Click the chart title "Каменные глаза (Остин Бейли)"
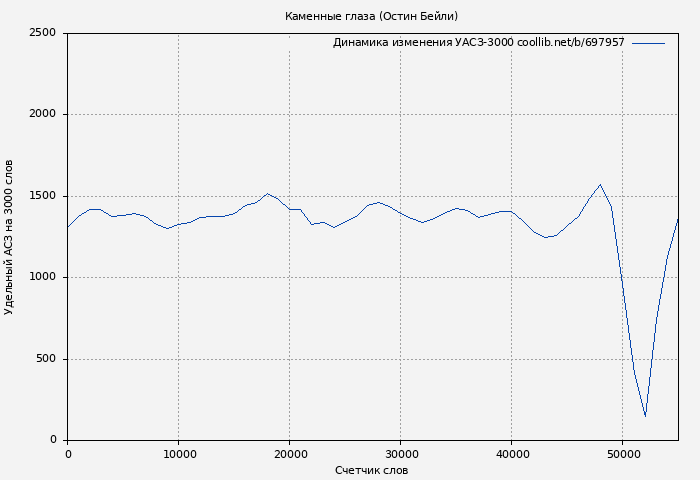This screenshot has height=480, width=700. 371,16
